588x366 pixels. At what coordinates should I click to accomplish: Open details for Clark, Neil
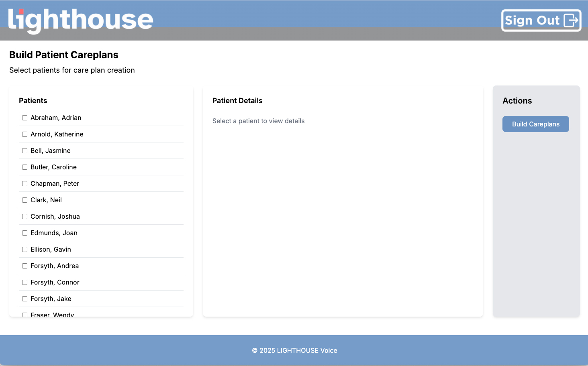click(x=46, y=200)
